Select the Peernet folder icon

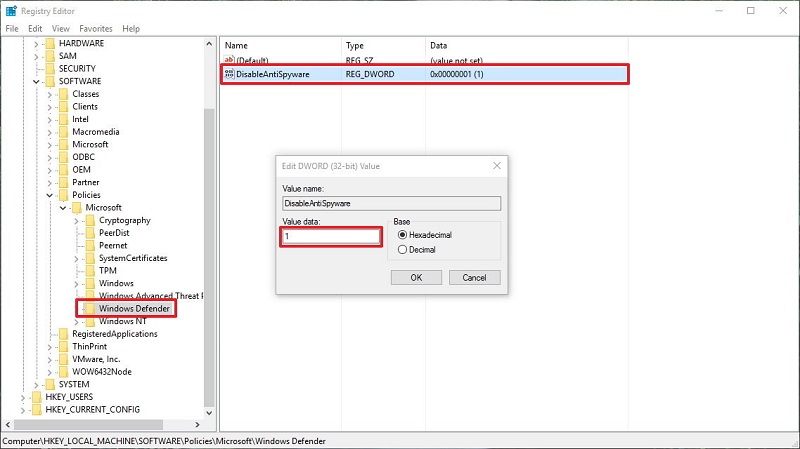coord(90,245)
